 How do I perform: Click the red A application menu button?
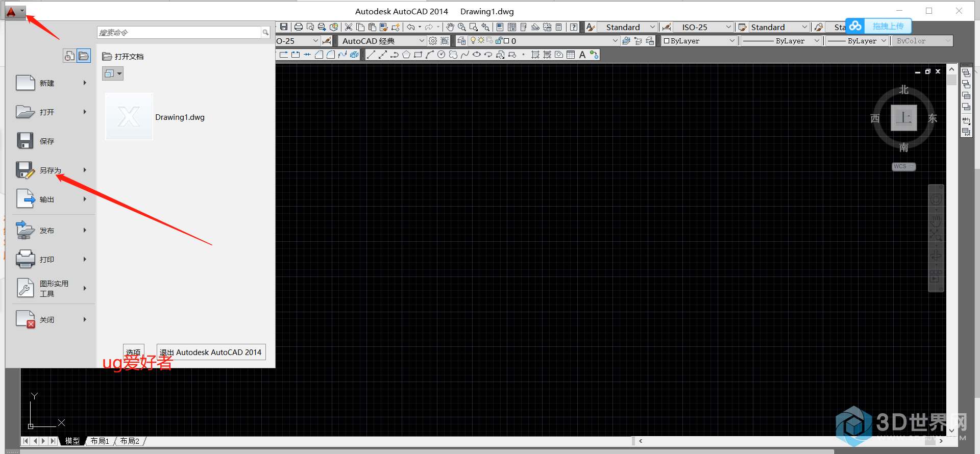coord(14,12)
